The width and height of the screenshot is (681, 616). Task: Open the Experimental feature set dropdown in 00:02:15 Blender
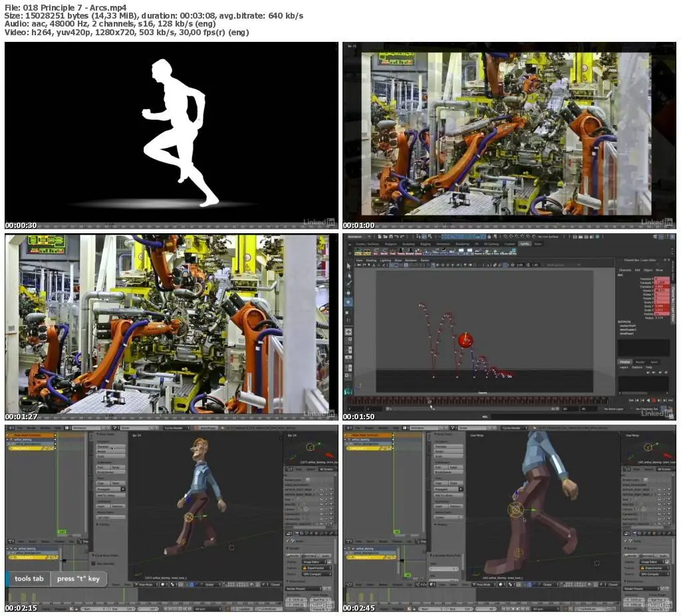(316, 567)
